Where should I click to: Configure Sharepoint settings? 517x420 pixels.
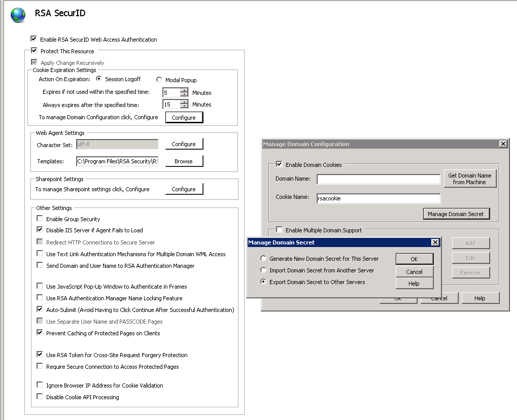pos(184,189)
